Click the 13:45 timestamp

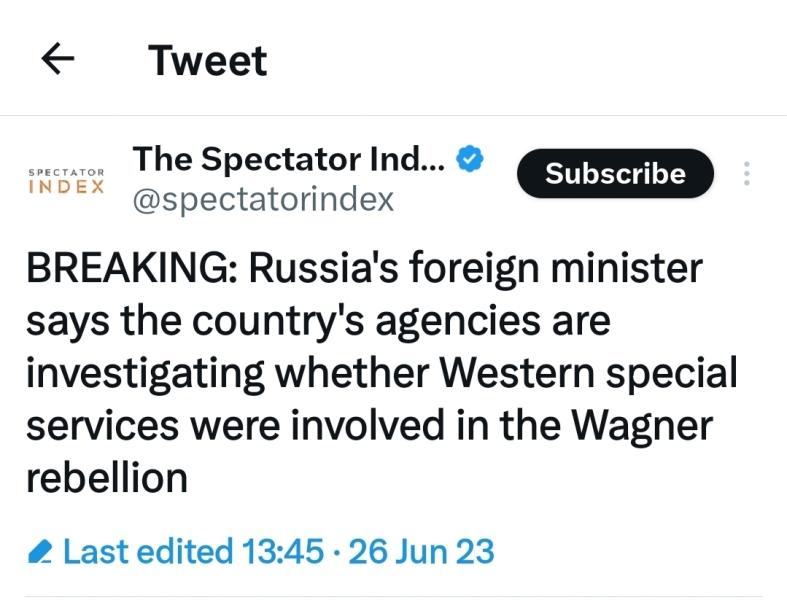click(x=283, y=551)
